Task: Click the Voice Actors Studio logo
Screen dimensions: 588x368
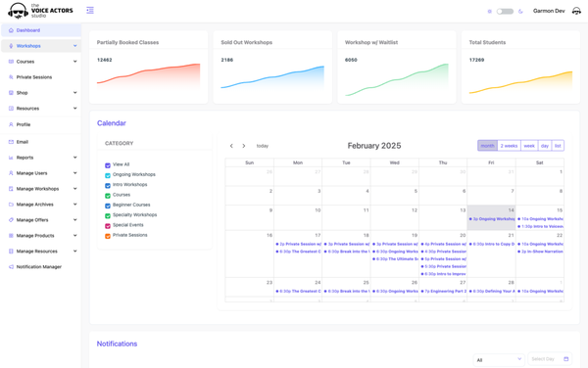Action: pos(40,11)
